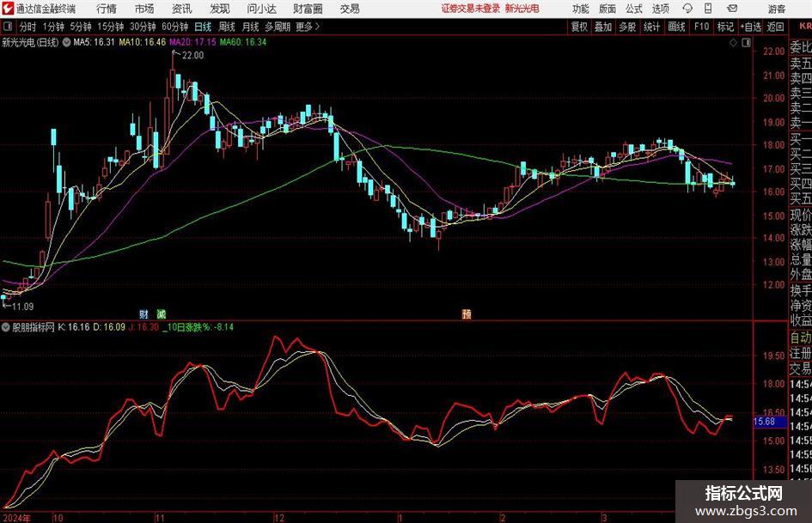Switch to the 5分钟 period tab
The width and height of the screenshot is (812, 523).
[x=81, y=27]
